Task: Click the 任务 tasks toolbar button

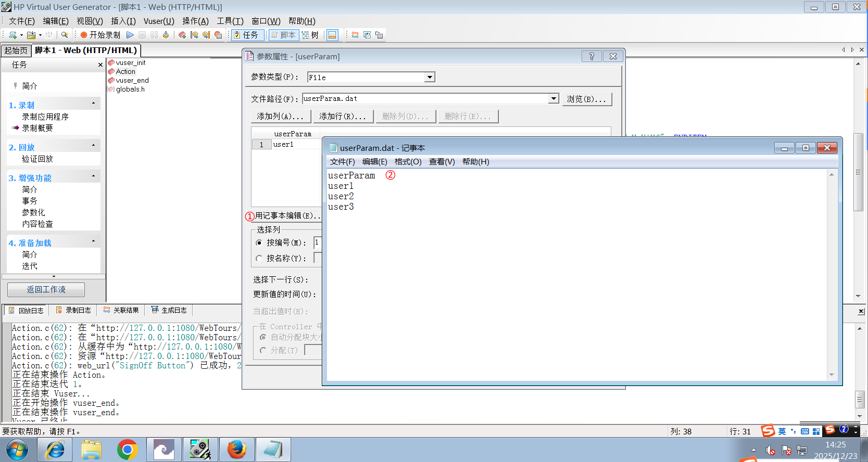Action: [246, 35]
